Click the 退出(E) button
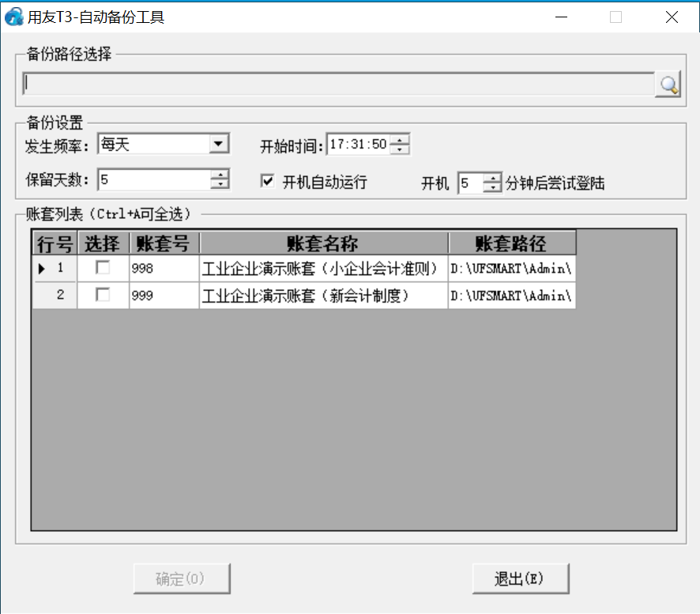This screenshot has width=700, height=614. pyautogui.click(x=520, y=578)
